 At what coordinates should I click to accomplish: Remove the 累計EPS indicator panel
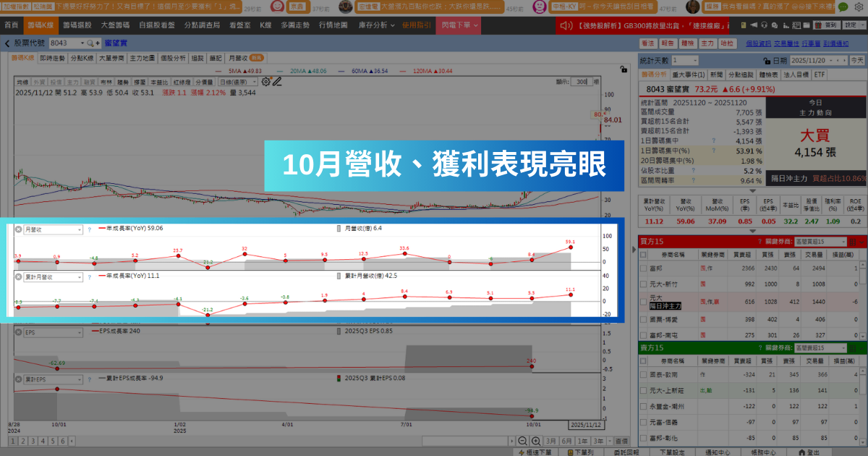pos(19,379)
